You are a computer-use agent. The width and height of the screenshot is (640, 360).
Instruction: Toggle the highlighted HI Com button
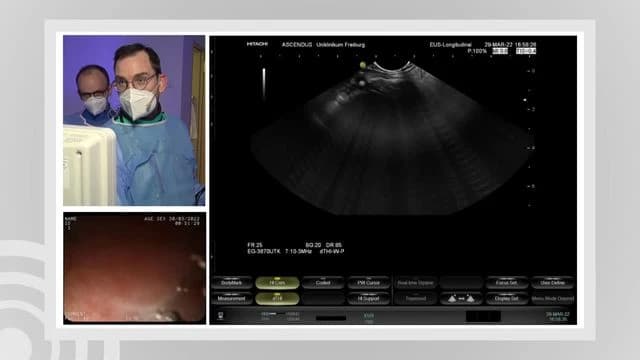tap(277, 282)
